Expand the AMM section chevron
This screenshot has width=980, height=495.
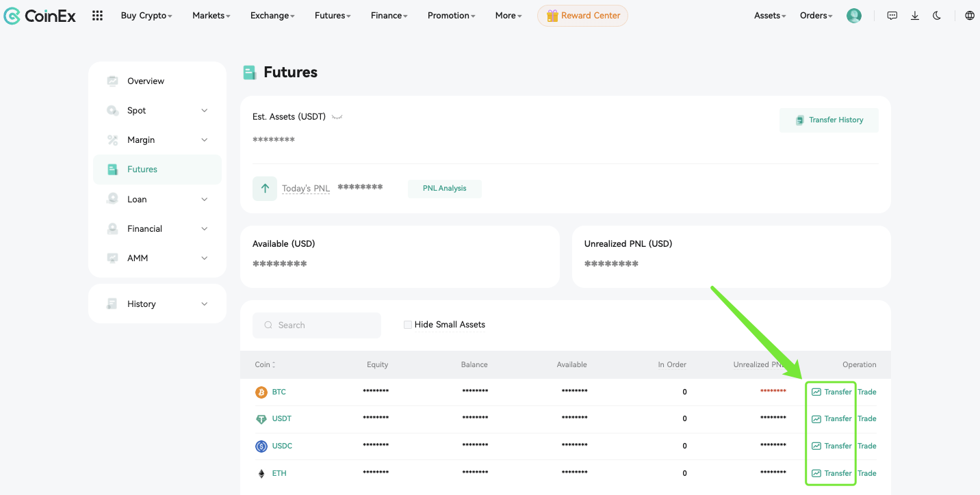(205, 258)
